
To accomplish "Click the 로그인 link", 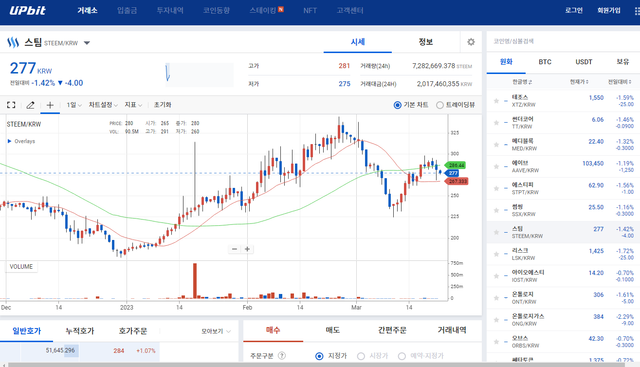I will (574, 11).
